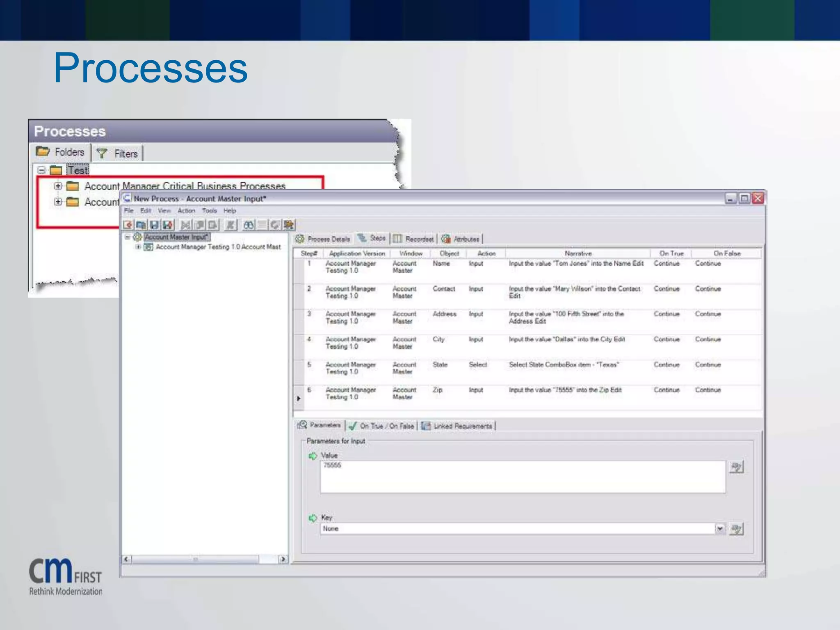This screenshot has width=840, height=630.
Task: Click the On False column header
Action: pyautogui.click(x=727, y=253)
